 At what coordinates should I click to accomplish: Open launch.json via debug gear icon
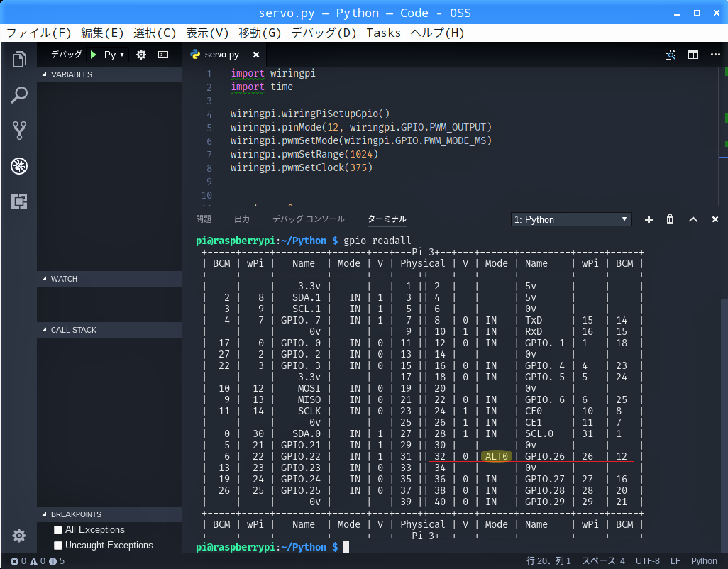pyautogui.click(x=141, y=55)
